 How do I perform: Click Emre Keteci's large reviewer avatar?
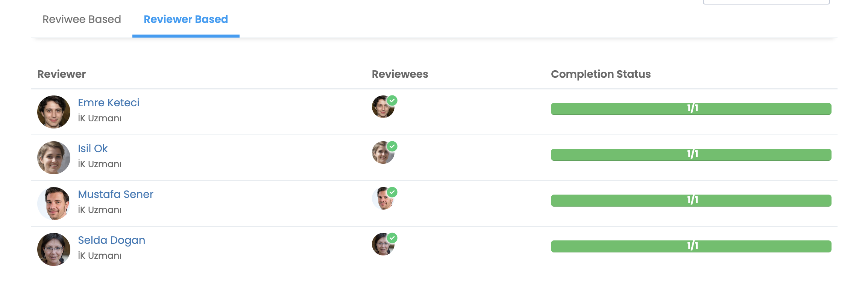[x=54, y=112]
